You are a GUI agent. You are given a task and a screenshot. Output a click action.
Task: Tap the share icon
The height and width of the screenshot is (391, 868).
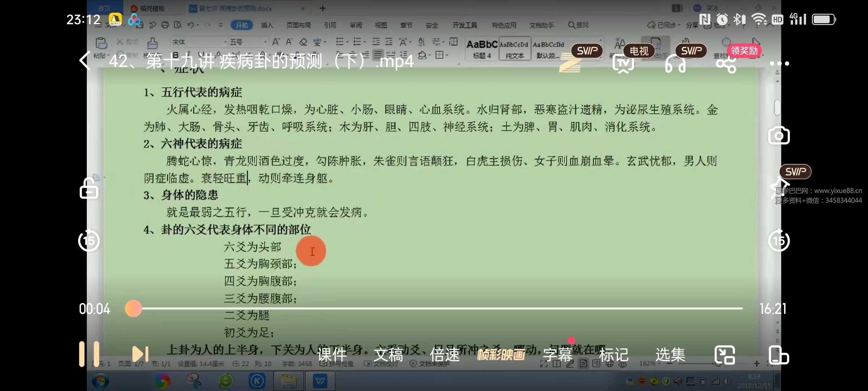[x=726, y=64]
